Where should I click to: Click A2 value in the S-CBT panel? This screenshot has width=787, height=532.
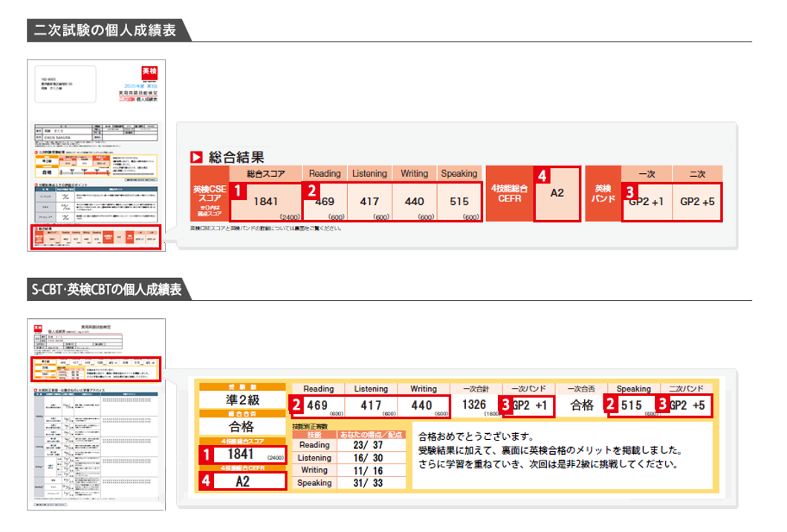[x=242, y=481]
